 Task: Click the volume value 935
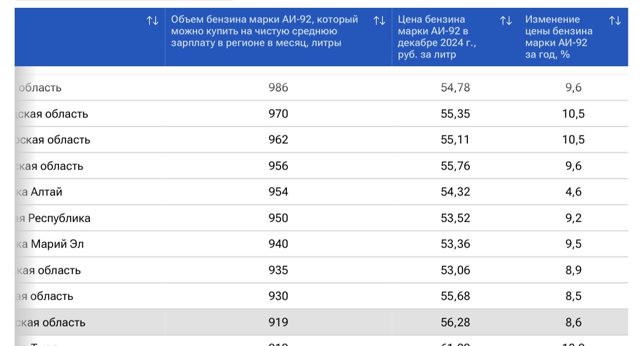278,270
